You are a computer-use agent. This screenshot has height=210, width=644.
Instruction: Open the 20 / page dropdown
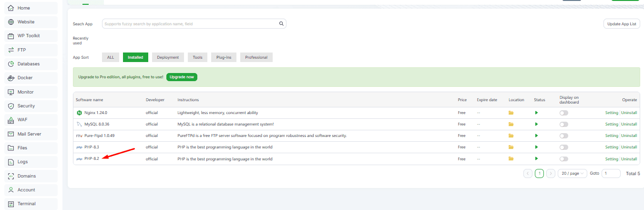tap(572, 174)
